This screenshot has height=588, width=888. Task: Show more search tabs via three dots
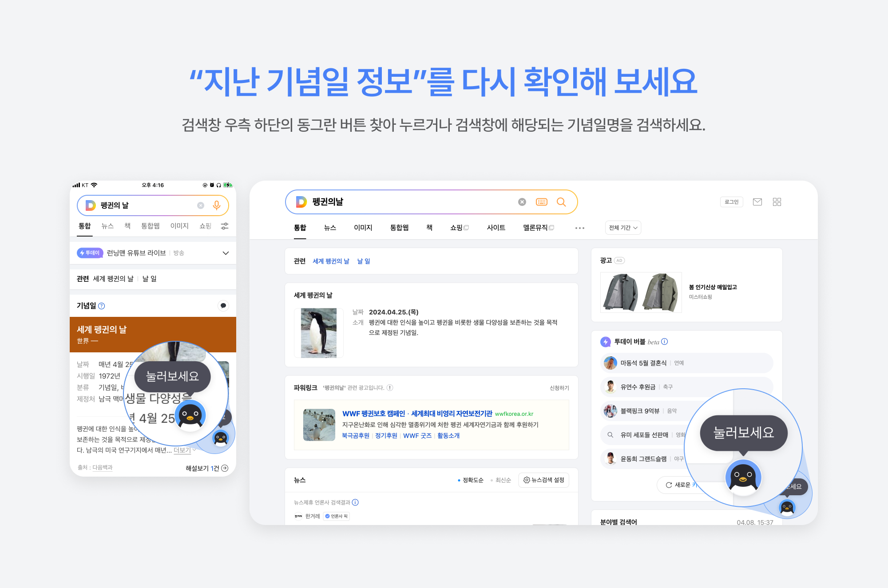[x=580, y=228]
